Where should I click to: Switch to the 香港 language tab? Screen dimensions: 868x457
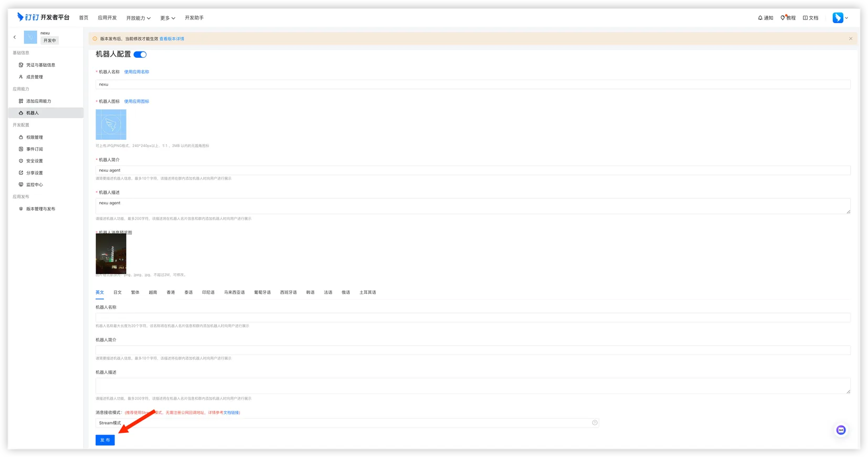click(171, 293)
